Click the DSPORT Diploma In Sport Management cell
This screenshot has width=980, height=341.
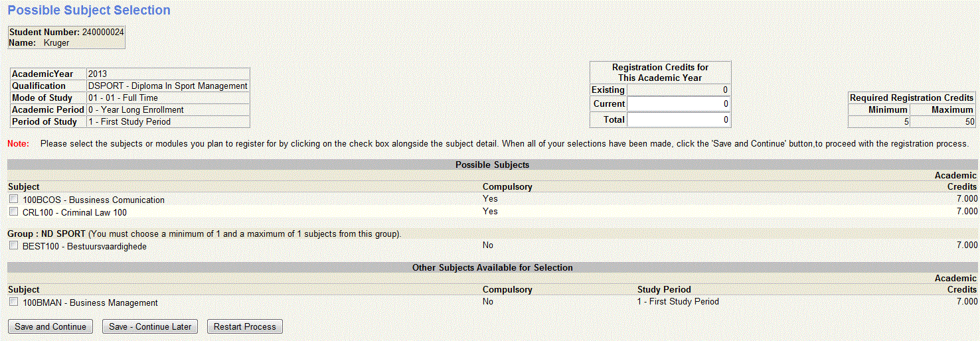pyautogui.click(x=168, y=86)
